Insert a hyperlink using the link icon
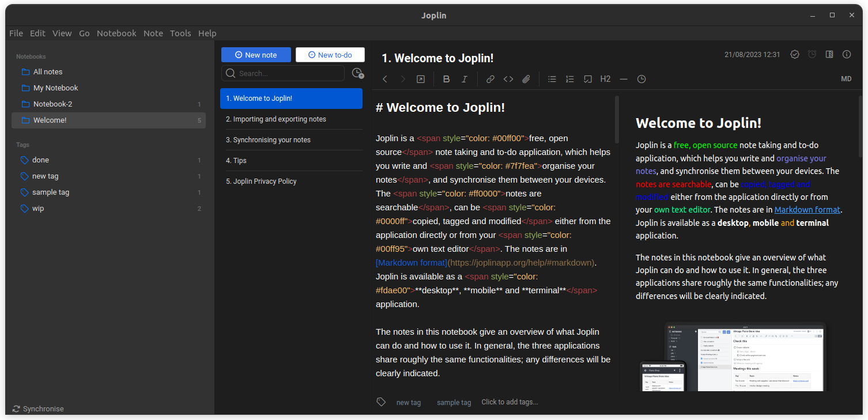The height and width of the screenshot is (420, 868). point(490,79)
